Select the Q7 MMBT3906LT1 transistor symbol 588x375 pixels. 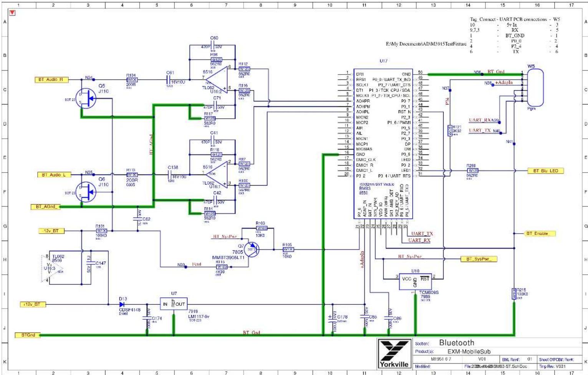[x=251, y=249]
